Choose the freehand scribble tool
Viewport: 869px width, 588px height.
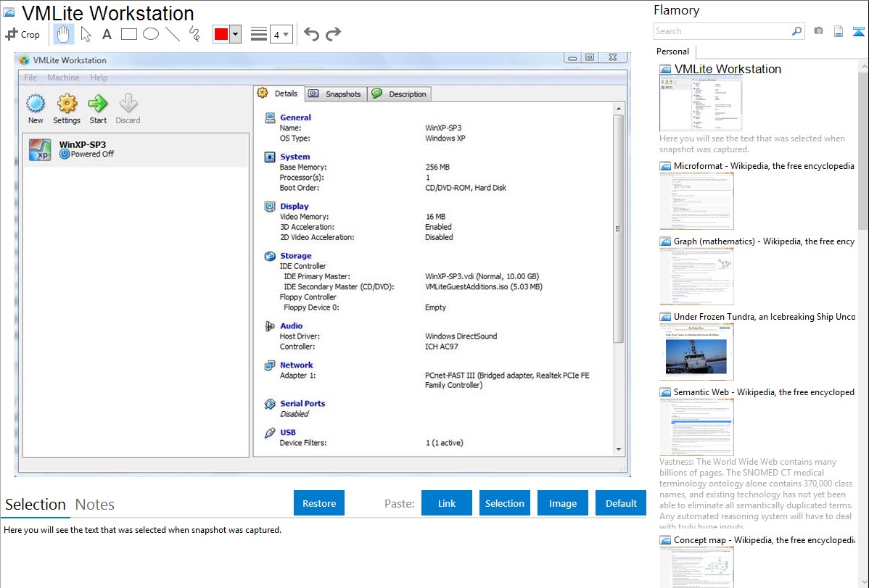(x=194, y=34)
